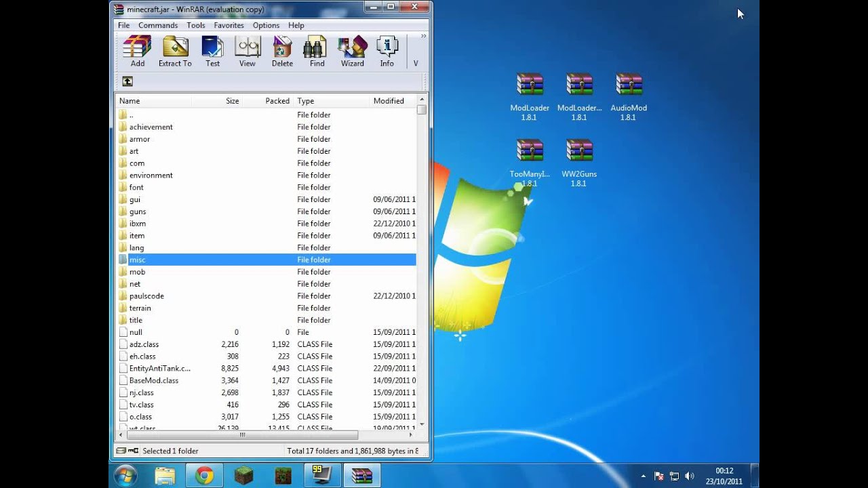Select the Delete toolbar icon
The width and height of the screenshot is (868, 488).
coord(282,52)
